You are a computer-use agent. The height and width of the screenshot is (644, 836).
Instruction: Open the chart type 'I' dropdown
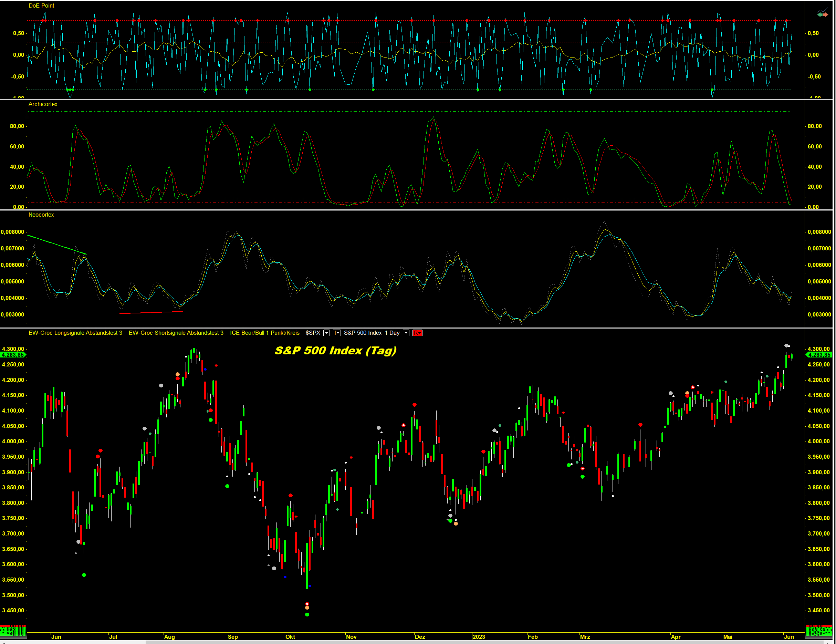pos(337,333)
